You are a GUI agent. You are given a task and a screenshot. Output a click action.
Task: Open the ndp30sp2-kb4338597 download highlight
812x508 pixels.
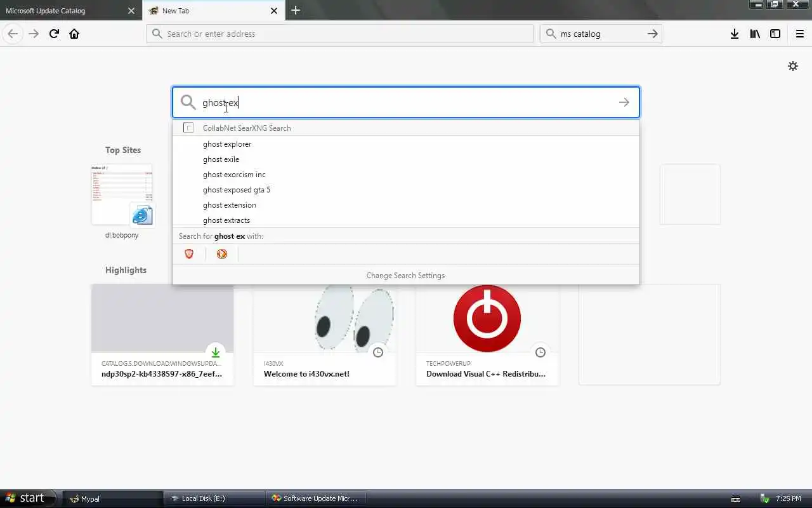click(x=162, y=335)
